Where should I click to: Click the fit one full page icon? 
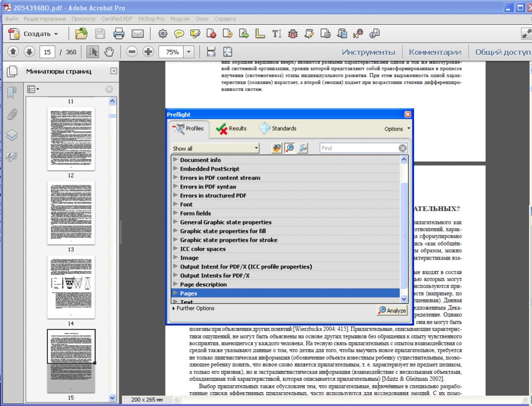(228, 51)
